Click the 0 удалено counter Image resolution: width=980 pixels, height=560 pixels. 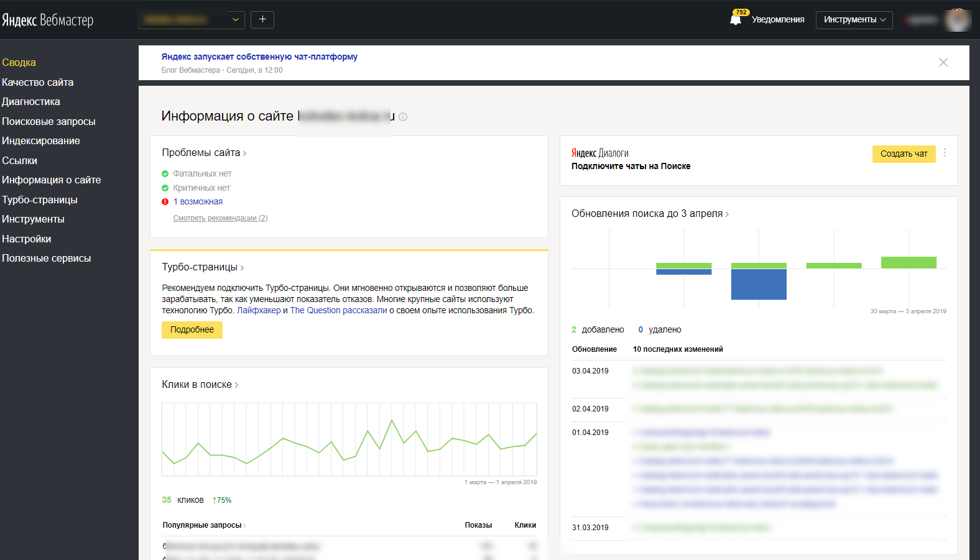tap(660, 330)
